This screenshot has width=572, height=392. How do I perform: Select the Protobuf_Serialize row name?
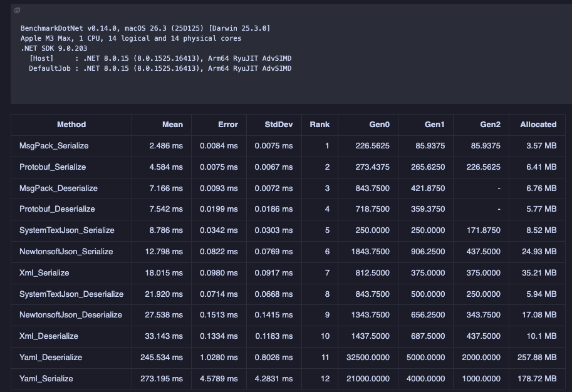pos(53,167)
